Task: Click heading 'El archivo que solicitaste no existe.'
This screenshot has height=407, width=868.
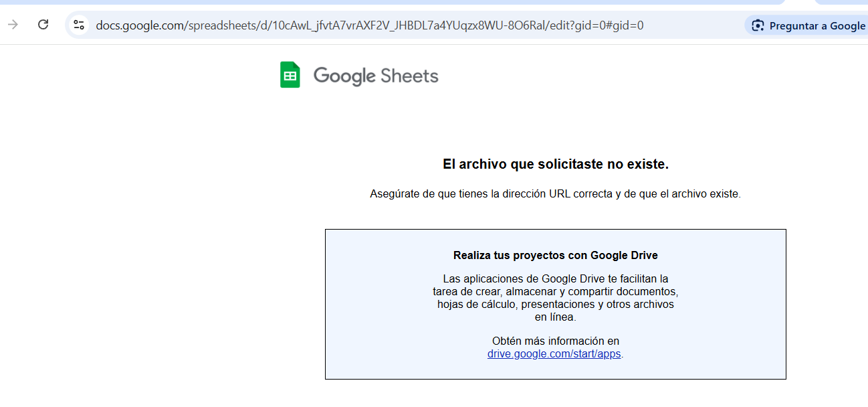Action: click(x=556, y=164)
